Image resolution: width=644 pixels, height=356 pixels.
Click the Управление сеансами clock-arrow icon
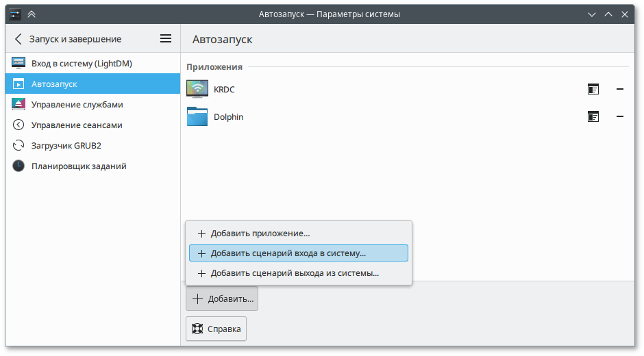tap(18, 125)
